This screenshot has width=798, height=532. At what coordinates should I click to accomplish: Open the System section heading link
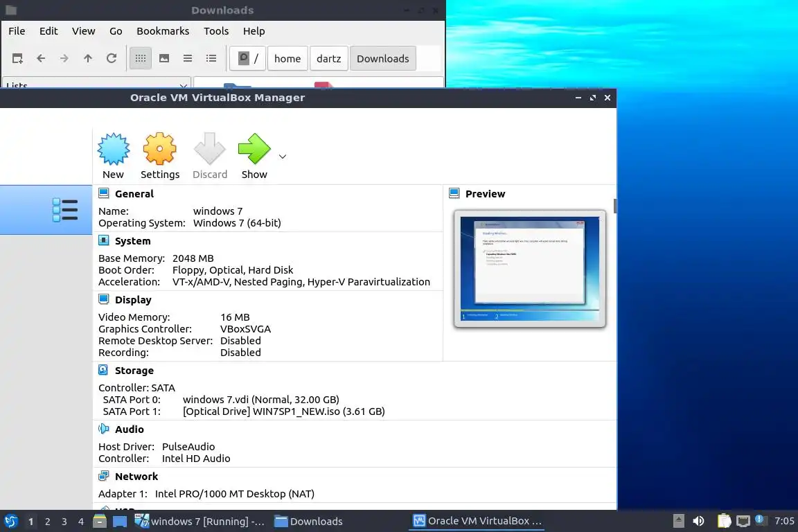coord(133,241)
